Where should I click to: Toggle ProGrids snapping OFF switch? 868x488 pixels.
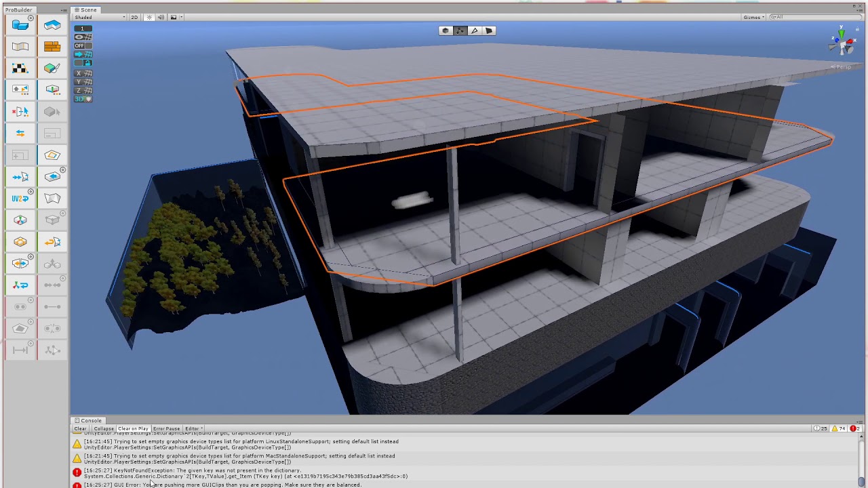tap(83, 45)
